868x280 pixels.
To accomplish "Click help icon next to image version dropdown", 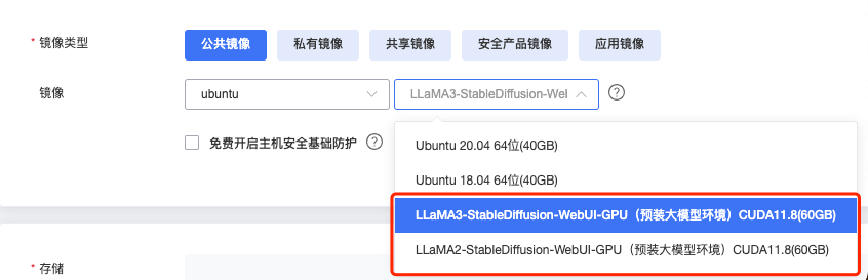I will tap(616, 93).
